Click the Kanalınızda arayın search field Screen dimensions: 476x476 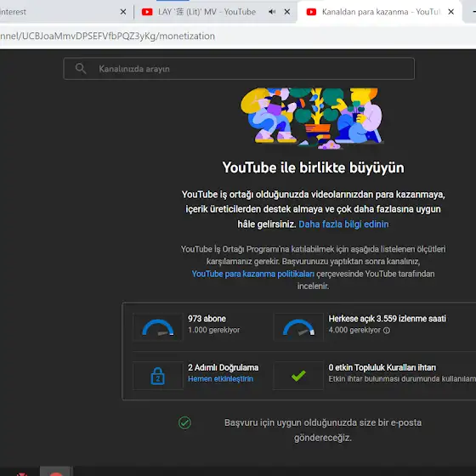(239, 69)
